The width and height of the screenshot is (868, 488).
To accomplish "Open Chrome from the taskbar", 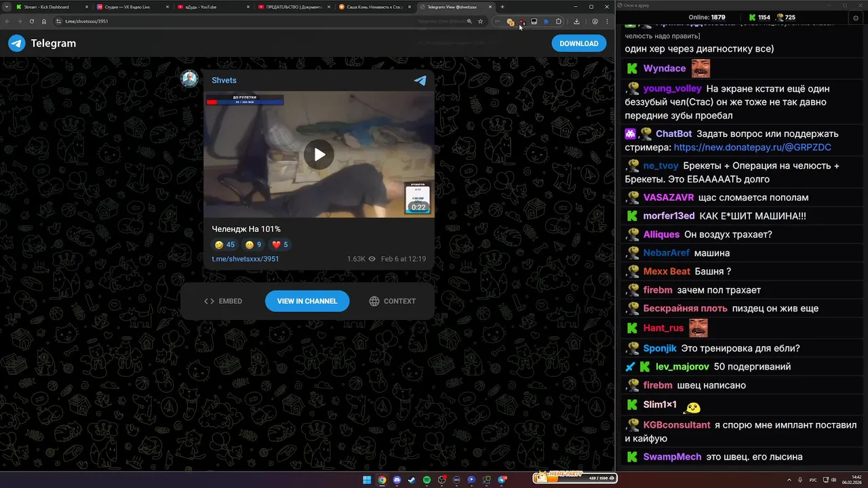I will (x=382, y=480).
